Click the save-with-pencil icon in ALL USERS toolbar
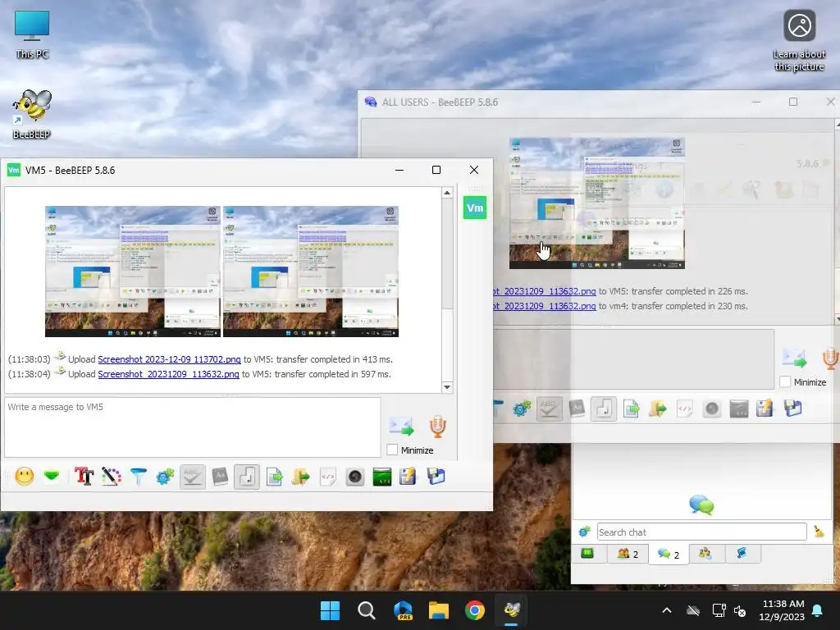 [765, 409]
